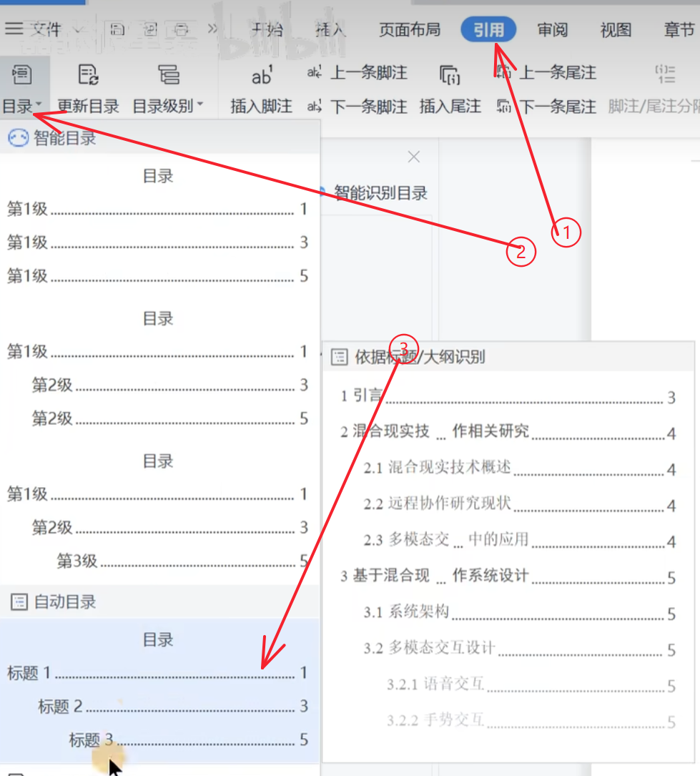Screen dimensions: 700x776
Task: Click the 插入脚注 label
Action: point(261,106)
